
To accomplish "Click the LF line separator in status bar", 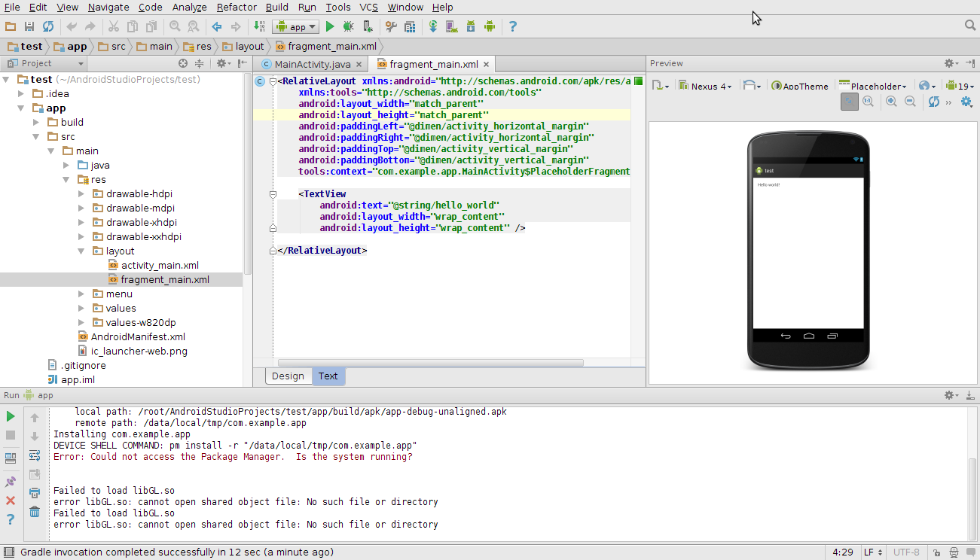I will pos(873,552).
